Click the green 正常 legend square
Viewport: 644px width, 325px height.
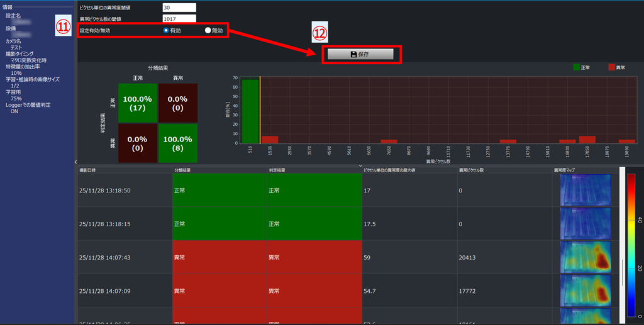pos(576,67)
